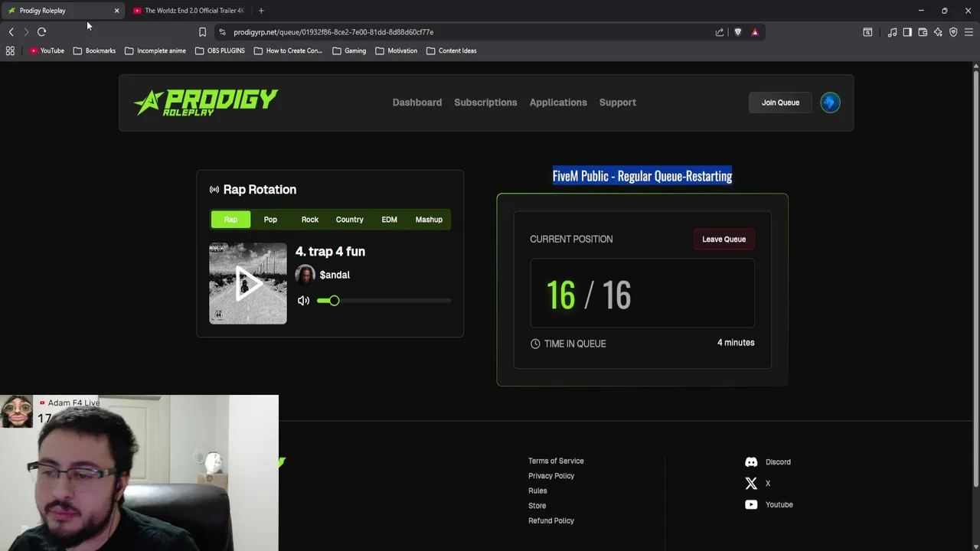This screenshot has height=551, width=980.
Task: Open Applications in site navigation
Action: pyautogui.click(x=558, y=103)
